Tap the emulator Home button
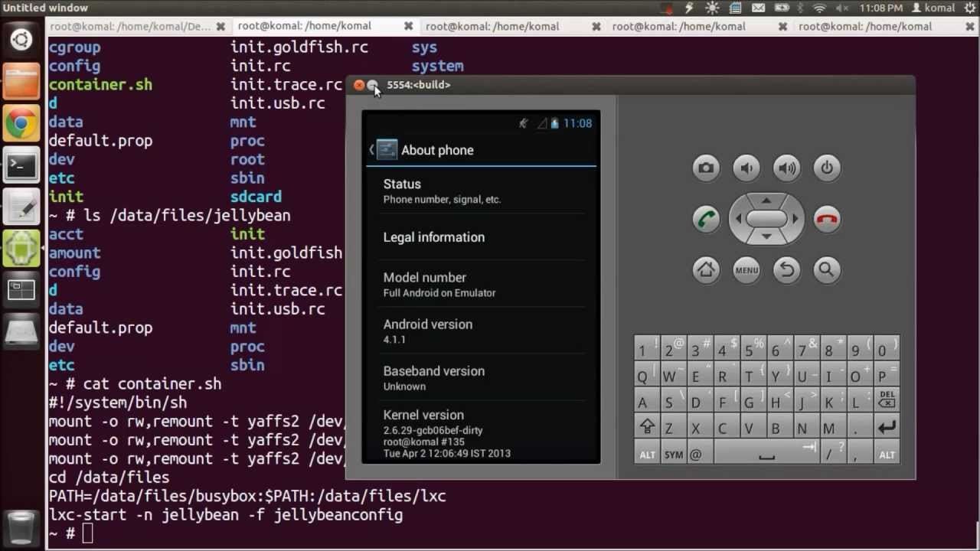The height and width of the screenshot is (551, 980). click(706, 269)
